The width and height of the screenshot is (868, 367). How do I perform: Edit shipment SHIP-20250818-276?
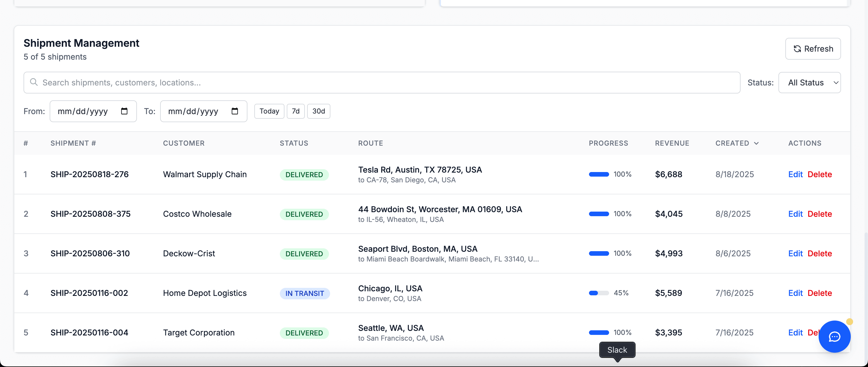pos(796,174)
